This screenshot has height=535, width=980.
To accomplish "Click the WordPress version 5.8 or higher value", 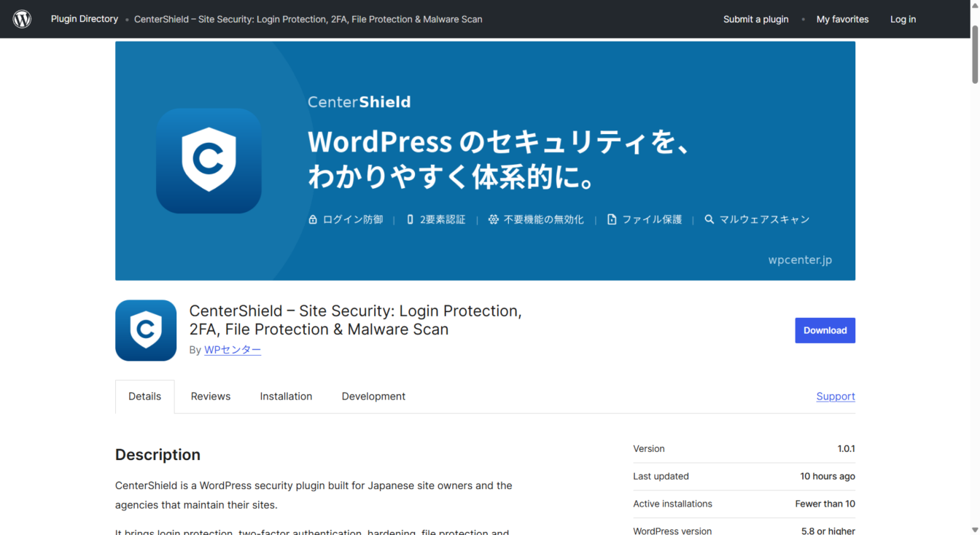I will point(828,531).
